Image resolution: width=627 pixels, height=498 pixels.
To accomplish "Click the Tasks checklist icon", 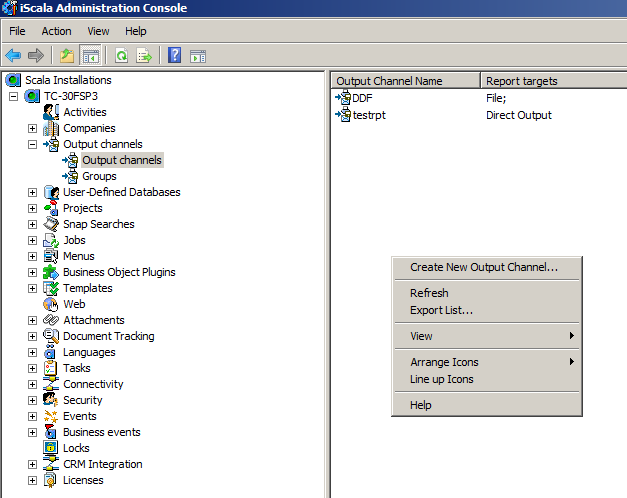I will coord(51,368).
